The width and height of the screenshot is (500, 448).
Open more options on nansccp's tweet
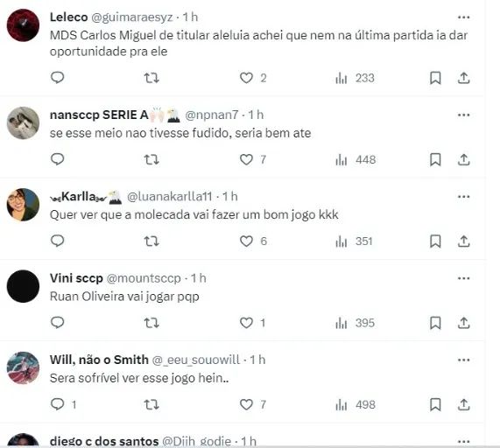pos(463,115)
